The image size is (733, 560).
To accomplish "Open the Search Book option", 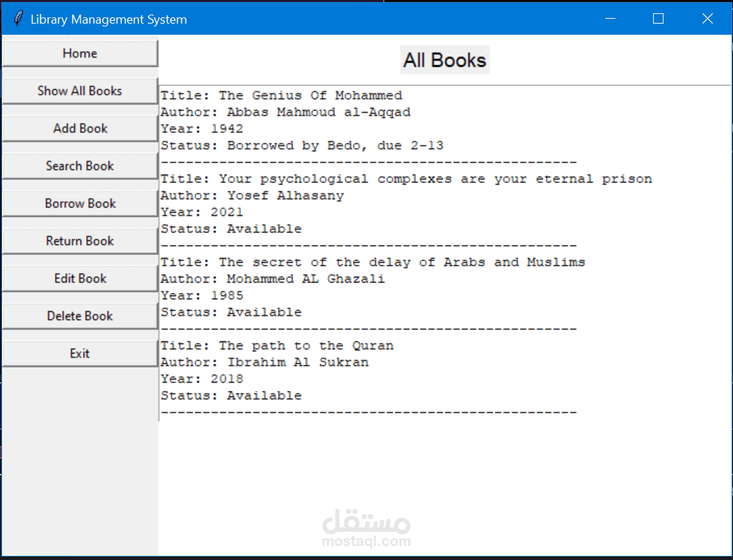I will coord(80,166).
